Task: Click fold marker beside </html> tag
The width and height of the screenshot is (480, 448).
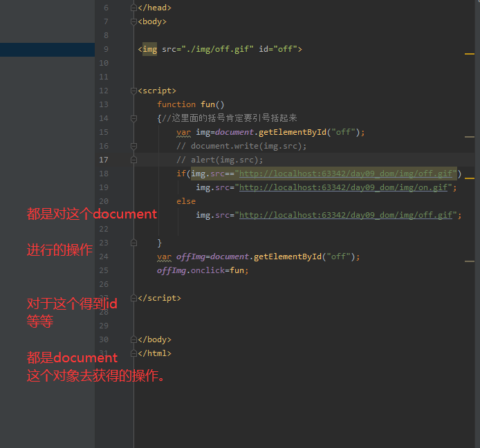Action: [x=133, y=353]
